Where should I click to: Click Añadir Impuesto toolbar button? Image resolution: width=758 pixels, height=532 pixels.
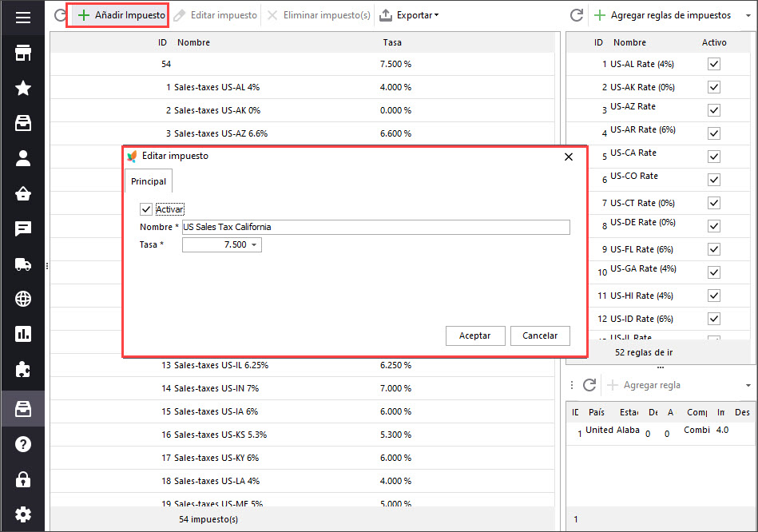click(x=121, y=15)
